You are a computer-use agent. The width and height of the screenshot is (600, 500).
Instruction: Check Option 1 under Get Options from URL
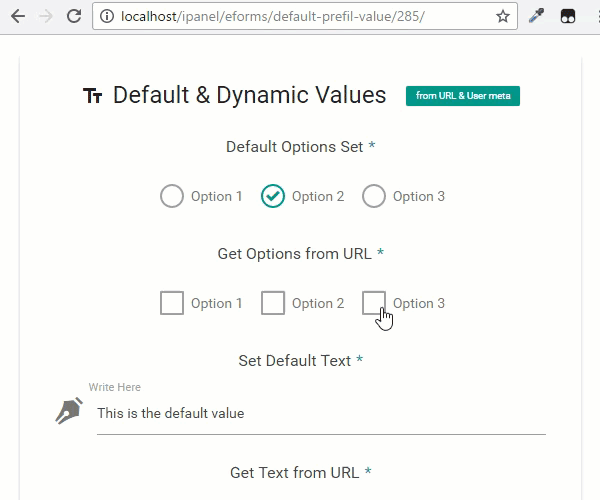click(x=172, y=303)
